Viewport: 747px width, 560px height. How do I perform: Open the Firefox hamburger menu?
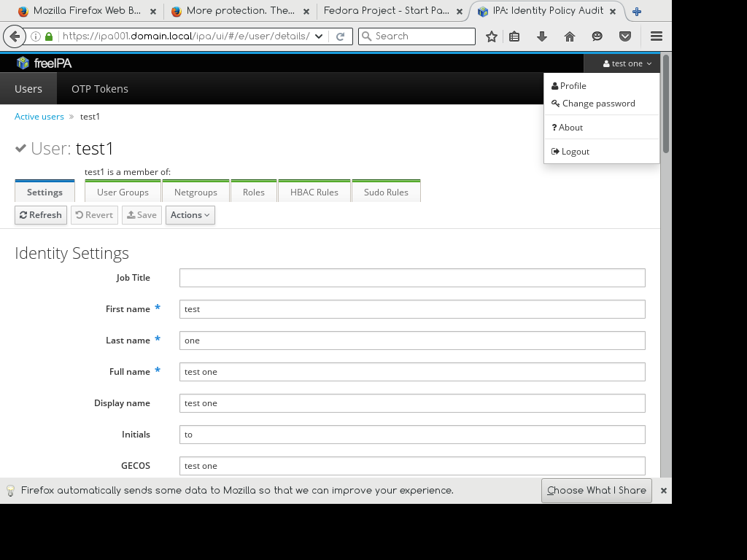coord(657,36)
